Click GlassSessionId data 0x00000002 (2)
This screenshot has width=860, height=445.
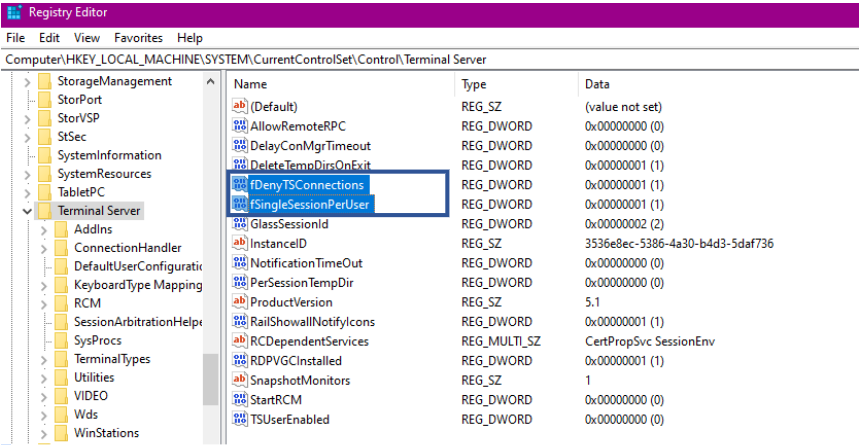pyautogui.click(x=624, y=224)
